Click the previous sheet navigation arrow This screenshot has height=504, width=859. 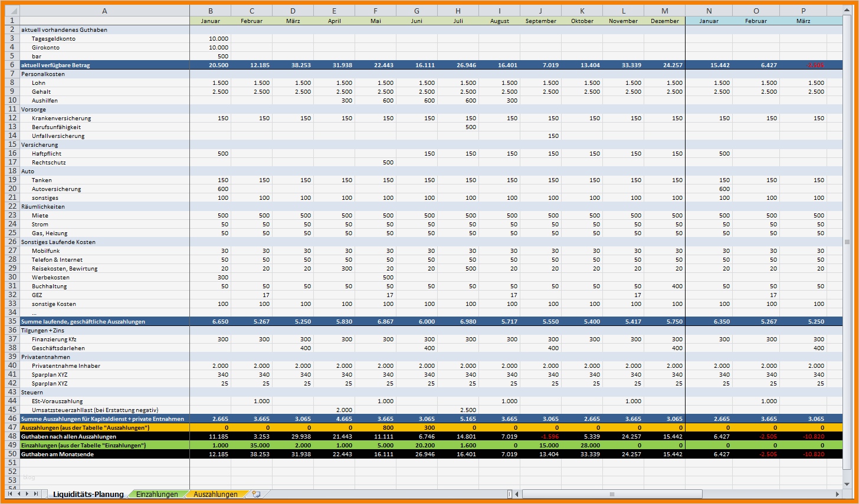coord(19,494)
